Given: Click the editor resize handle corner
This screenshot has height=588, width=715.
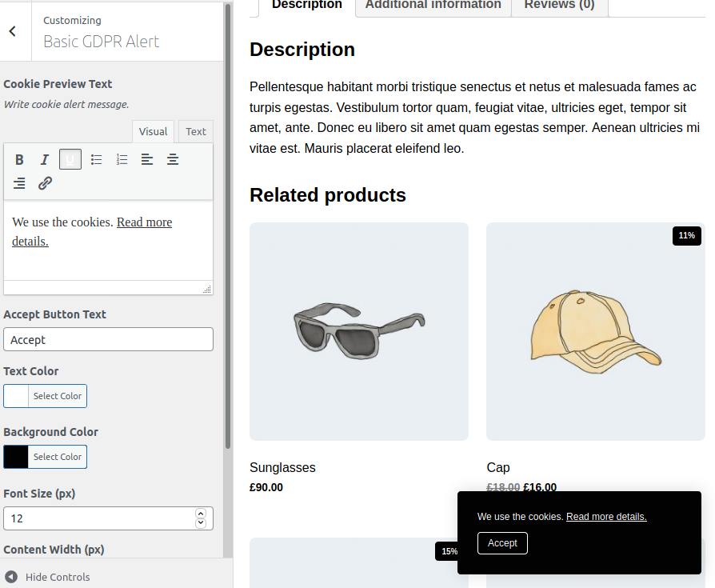Looking at the screenshot, I should pos(207,290).
